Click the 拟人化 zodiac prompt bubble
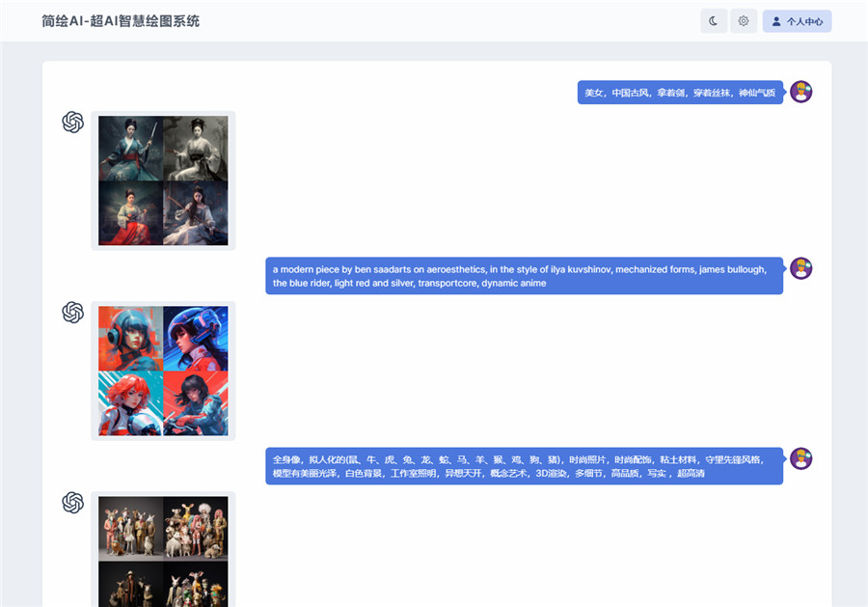 tap(524, 466)
